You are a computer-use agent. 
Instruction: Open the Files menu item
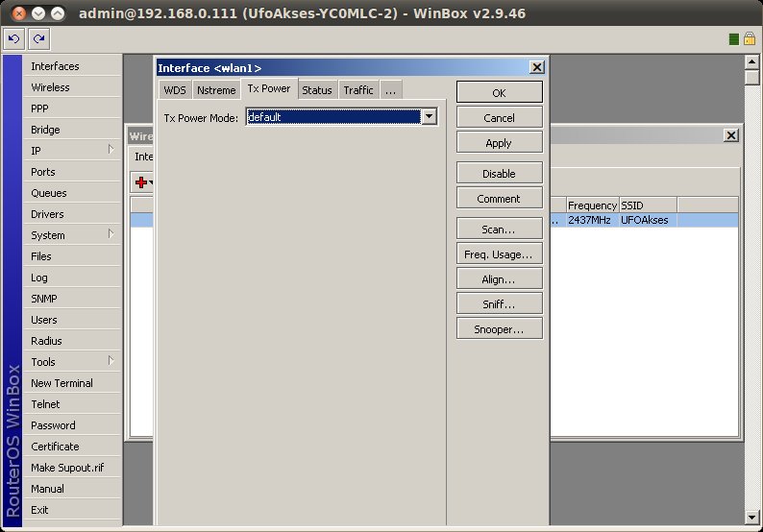coord(72,256)
